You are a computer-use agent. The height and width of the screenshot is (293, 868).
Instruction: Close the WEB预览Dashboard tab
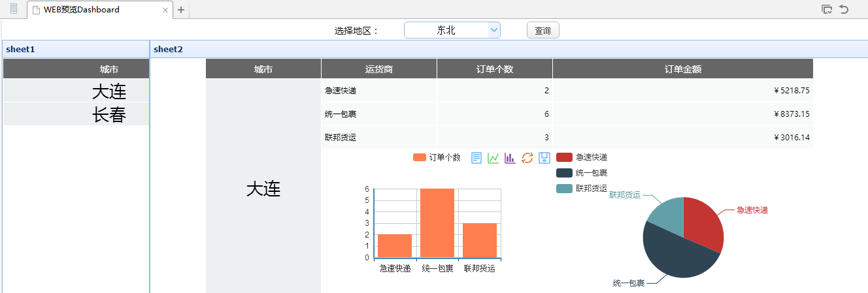(165, 10)
